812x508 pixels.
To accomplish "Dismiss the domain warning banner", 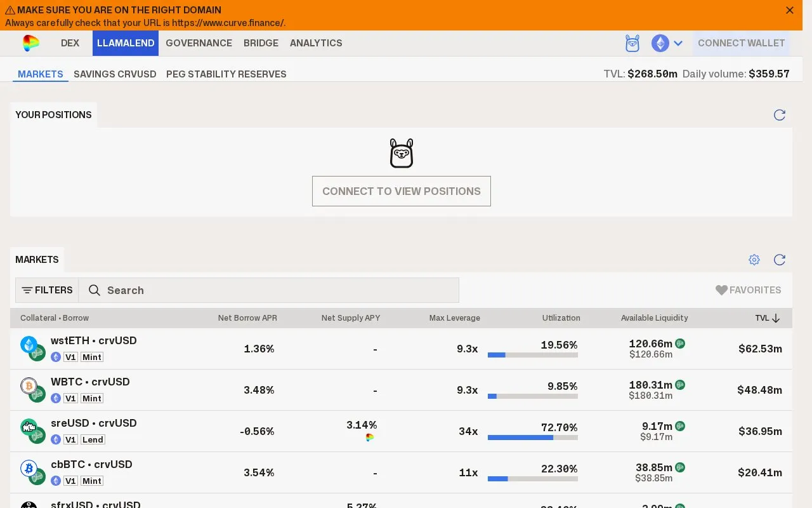I will (790, 10).
